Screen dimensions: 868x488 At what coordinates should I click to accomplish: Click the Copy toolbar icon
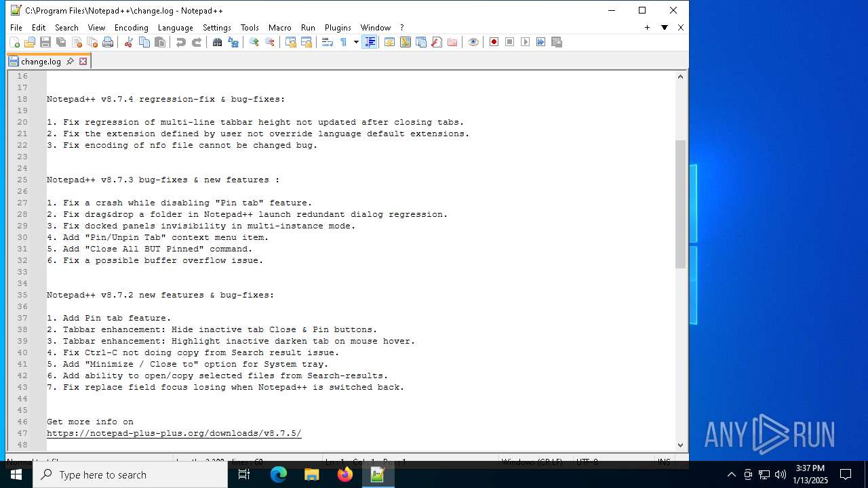tap(144, 42)
